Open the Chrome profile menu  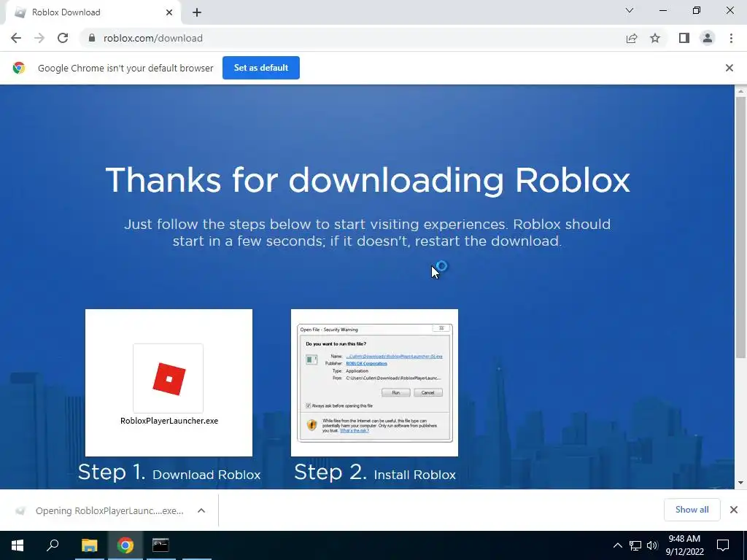708,38
